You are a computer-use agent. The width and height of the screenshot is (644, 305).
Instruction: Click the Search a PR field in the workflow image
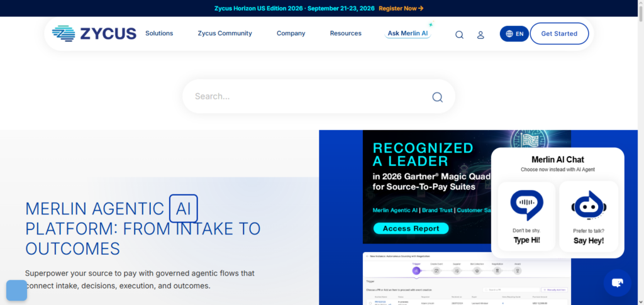pyautogui.click(x=511, y=290)
